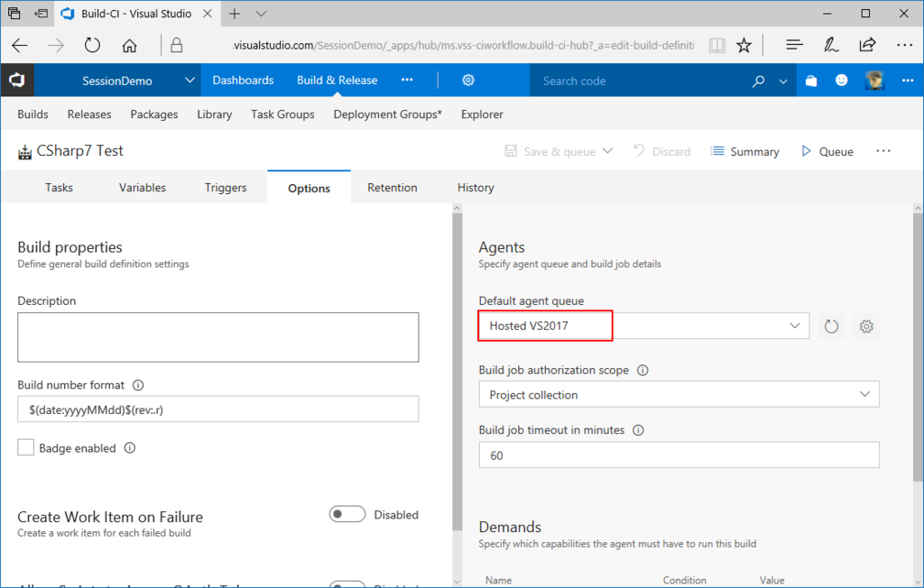Refresh the default agent queue list
Screen dimensions: 924x588
tap(831, 326)
